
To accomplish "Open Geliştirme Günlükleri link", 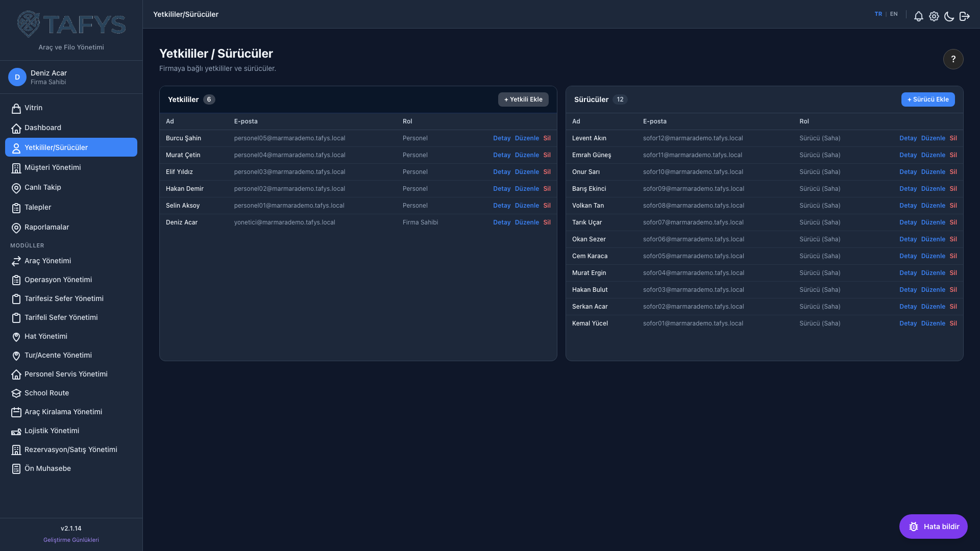I will 71,540.
